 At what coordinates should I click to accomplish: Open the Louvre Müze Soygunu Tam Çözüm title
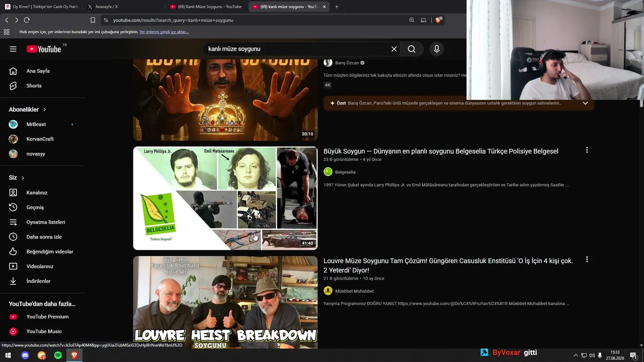tap(448, 265)
